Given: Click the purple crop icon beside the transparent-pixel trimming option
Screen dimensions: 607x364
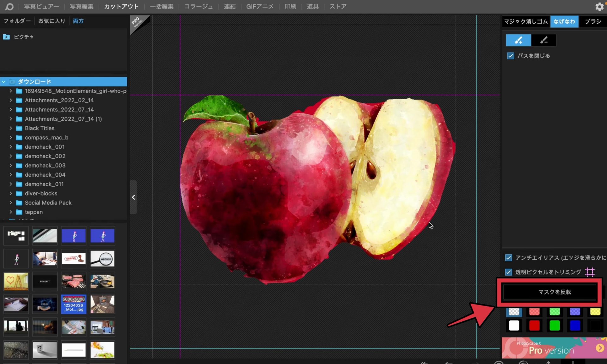Looking at the screenshot, I should point(590,272).
